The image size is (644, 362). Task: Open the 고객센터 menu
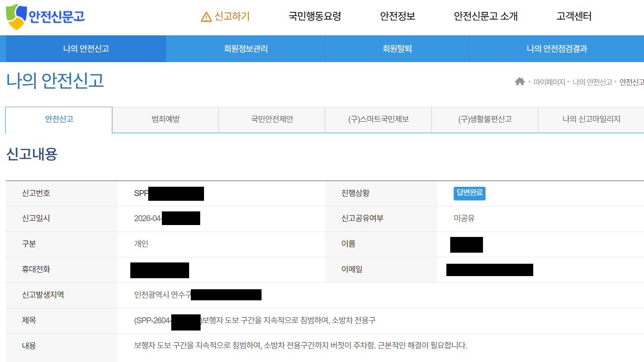coord(574,16)
